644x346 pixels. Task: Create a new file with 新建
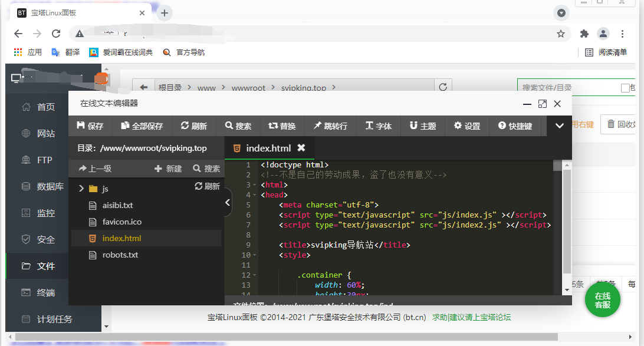[x=168, y=169]
